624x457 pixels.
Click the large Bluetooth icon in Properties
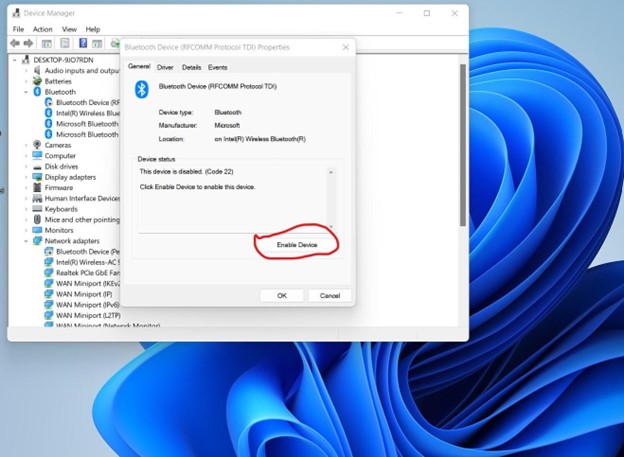[x=142, y=89]
